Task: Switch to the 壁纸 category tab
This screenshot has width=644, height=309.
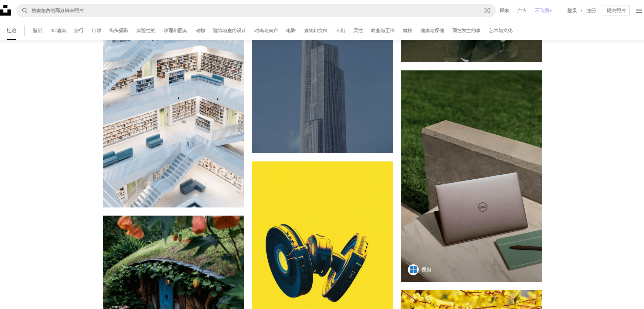Action: tap(38, 30)
